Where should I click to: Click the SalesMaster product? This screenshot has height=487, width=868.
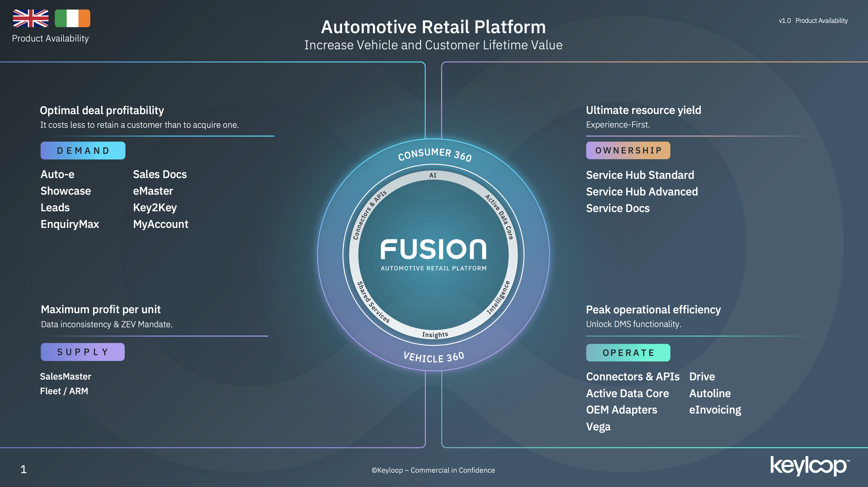[x=65, y=377]
